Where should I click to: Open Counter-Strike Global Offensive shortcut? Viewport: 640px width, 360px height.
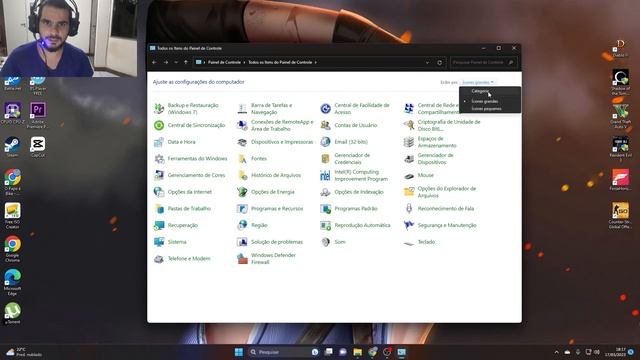click(x=620, y=216)
